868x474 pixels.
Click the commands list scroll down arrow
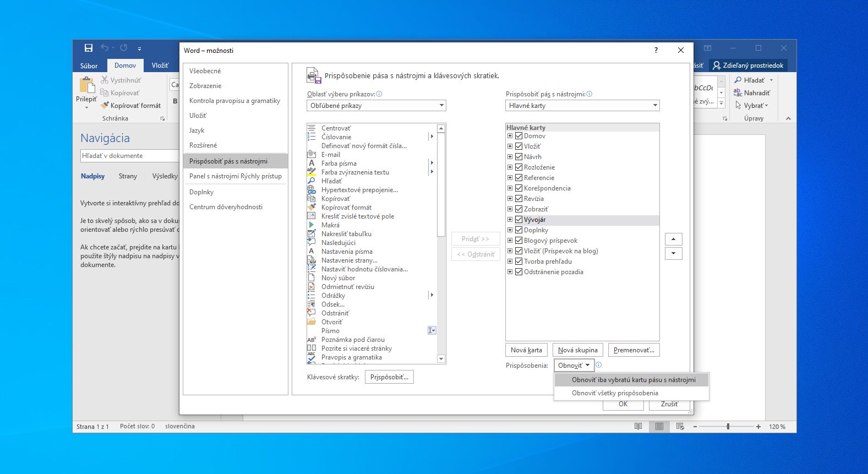[x=441, y=359]
